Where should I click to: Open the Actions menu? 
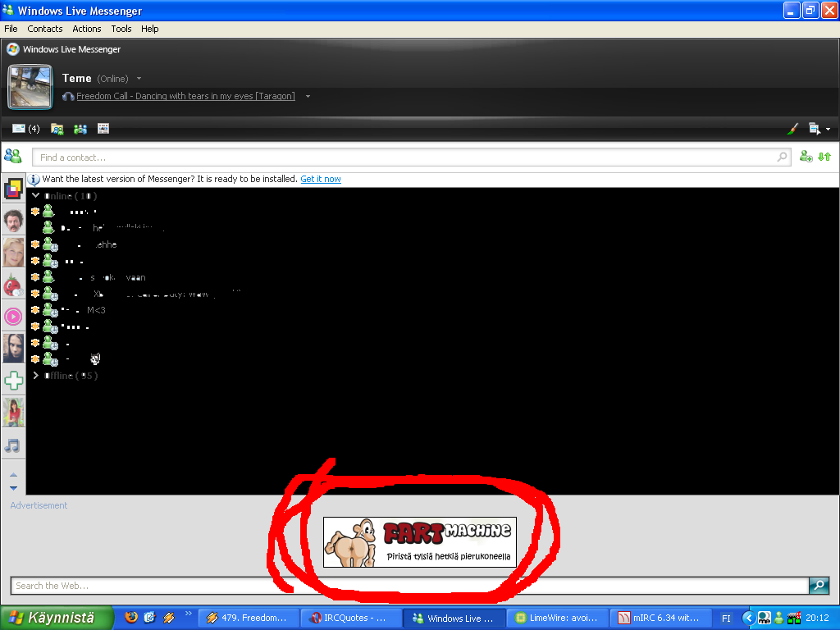pos(87,29)
